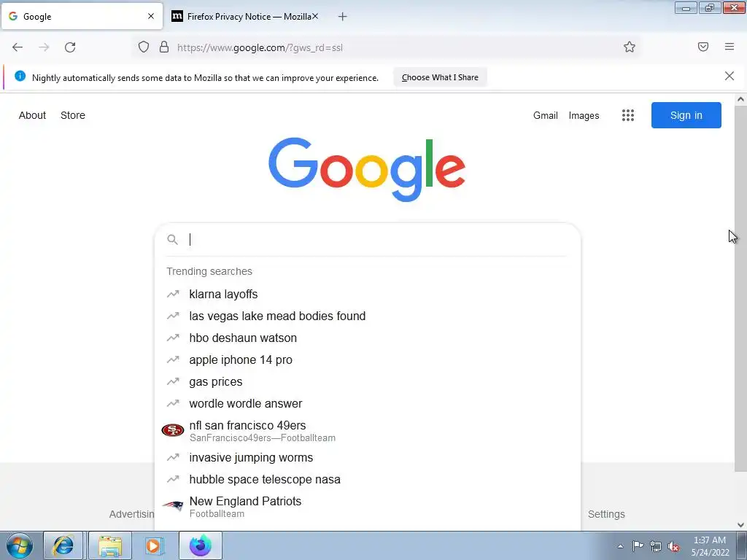Select the 'gas prices' trending search
Screen dimensions: 747x560
[x=368, y=382]
